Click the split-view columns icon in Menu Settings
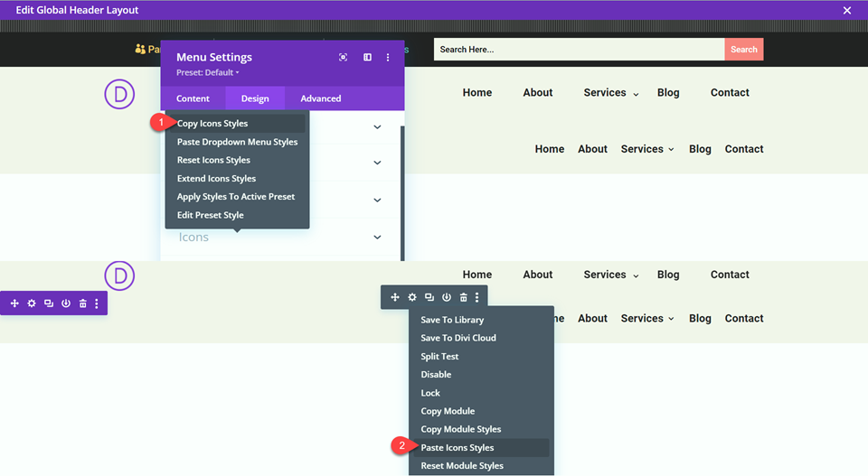This screenshot has height=476, width=868. [368, 58]
